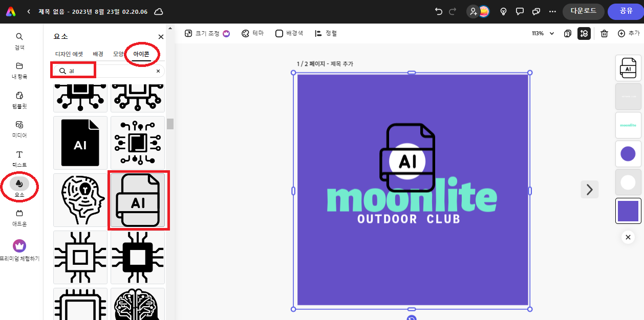The width and height of the screenshot is (644, 320).
Task: Switch to the 아이콘 tab
Action: click(x=142, y=54)
